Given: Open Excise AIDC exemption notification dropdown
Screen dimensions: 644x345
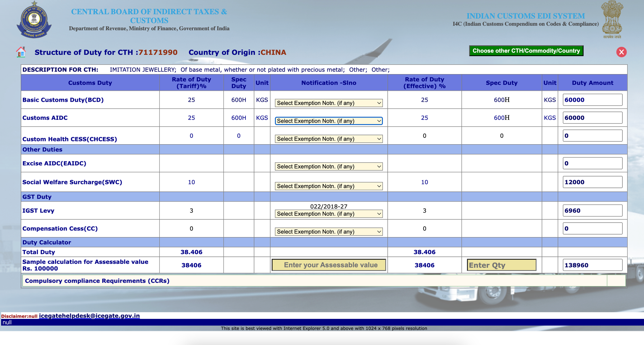Looking at the screenshot, I should [x=328, y=167].
